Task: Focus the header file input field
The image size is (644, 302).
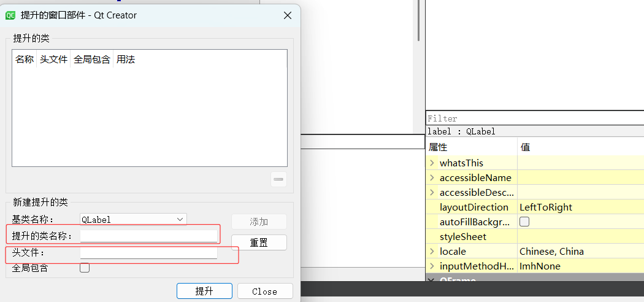Action: [148, 252]
